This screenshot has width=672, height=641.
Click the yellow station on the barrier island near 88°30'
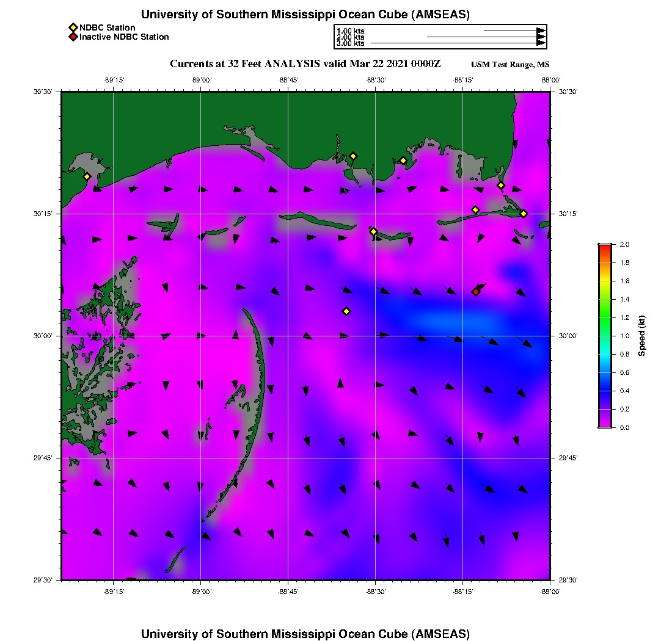click(374, 231)
